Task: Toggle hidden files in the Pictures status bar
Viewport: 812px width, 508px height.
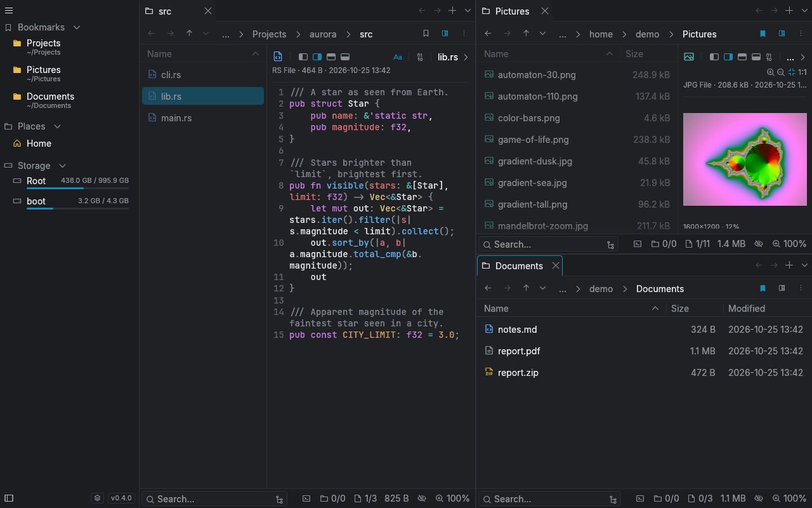Action: [x=759, y=244]
